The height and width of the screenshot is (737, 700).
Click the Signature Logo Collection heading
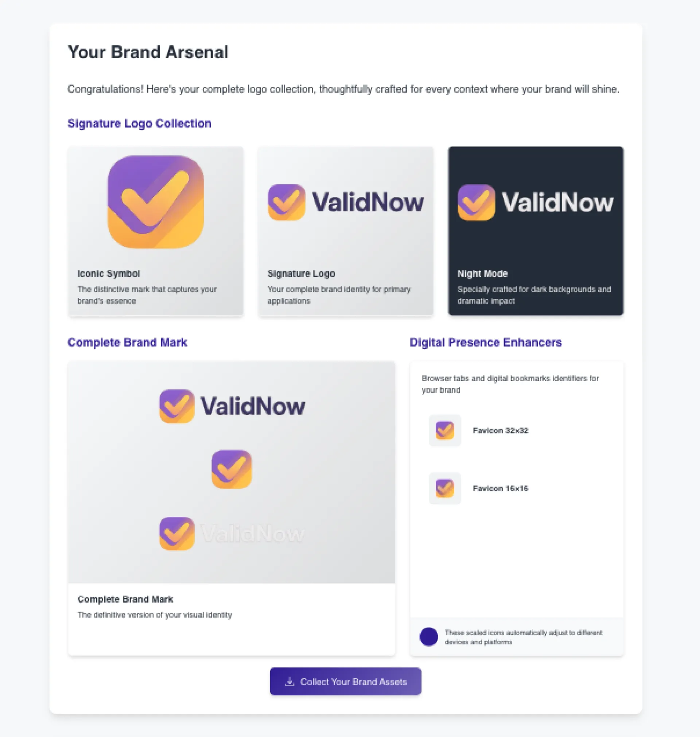click(140, 124)
